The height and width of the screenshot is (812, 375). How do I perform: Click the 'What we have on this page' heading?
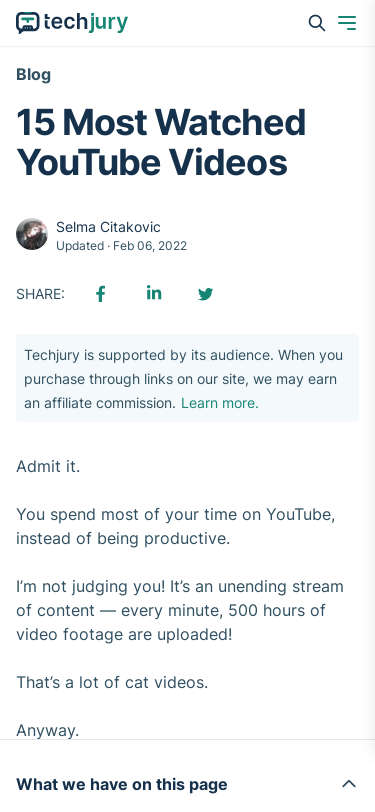coord(122,784)
